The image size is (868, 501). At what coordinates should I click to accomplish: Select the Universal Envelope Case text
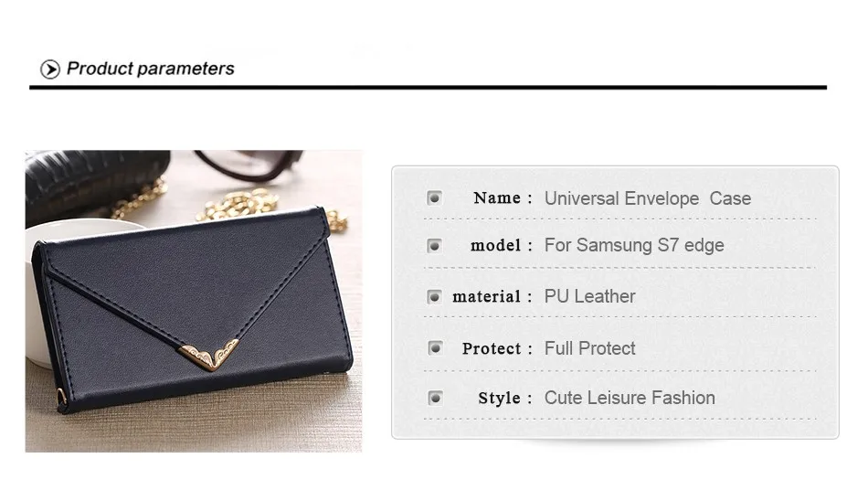tap(648, 198)
